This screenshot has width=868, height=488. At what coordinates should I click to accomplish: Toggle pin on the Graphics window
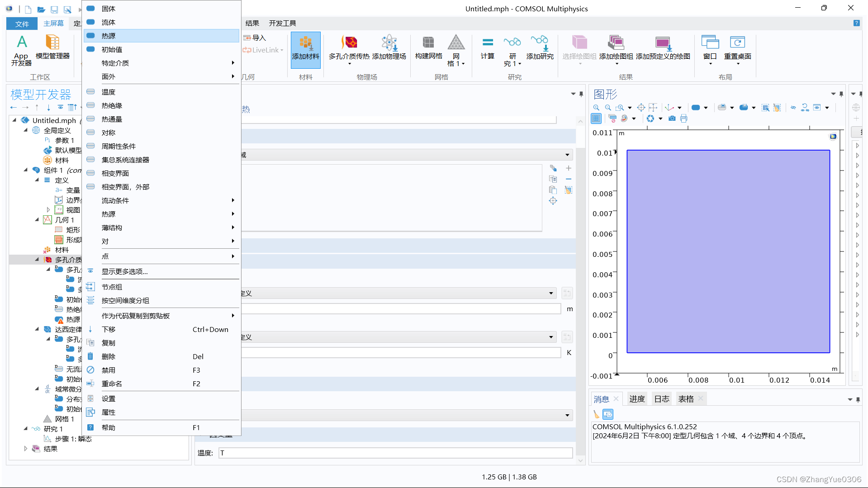pyautogui.click(x=841, y=94)
